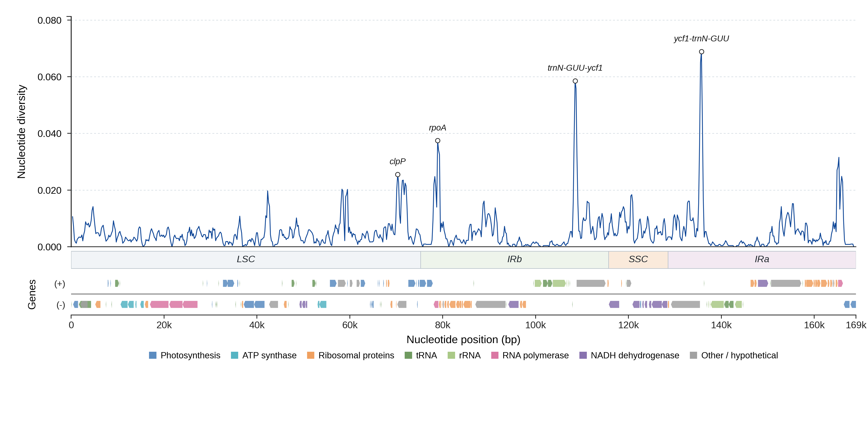This screenshot has width=868, height=422.
Task: Click the 'Nucleotide diversity' y-axis title
Action: tap(21, 132)
